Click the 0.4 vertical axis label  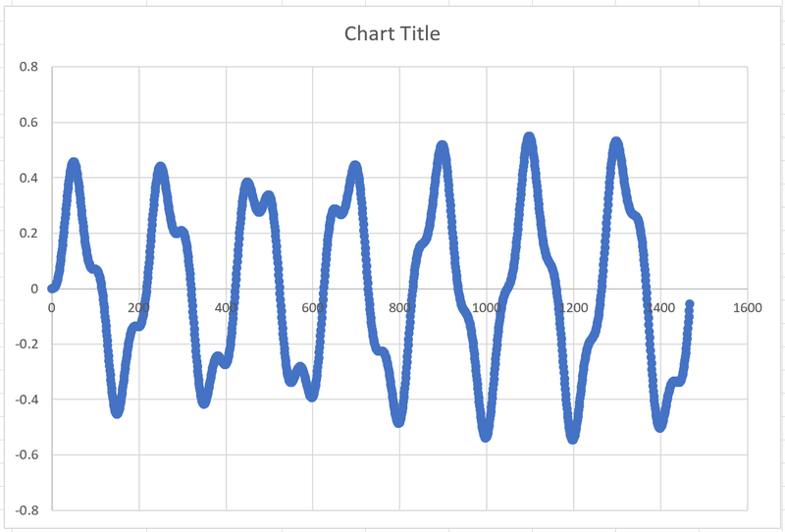(28, 178)
